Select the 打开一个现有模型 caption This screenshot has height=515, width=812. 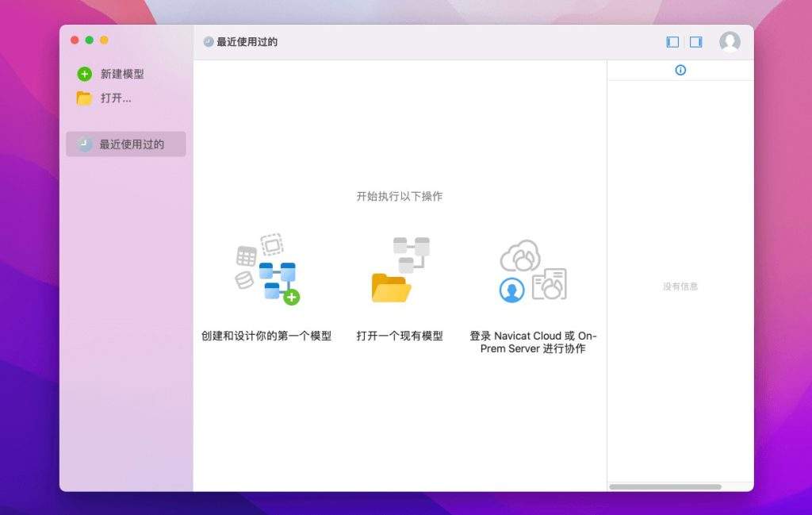pos(400,336)
